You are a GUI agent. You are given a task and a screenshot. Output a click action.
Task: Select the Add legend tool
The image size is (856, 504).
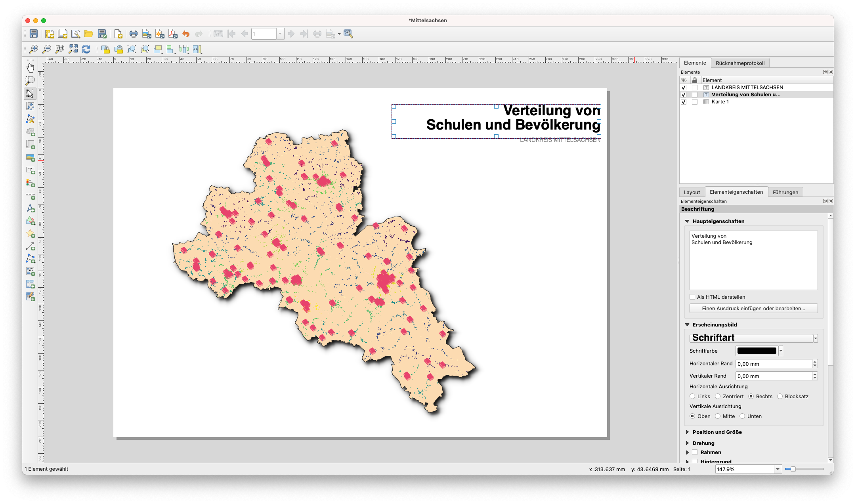click(x=30, y=183)
